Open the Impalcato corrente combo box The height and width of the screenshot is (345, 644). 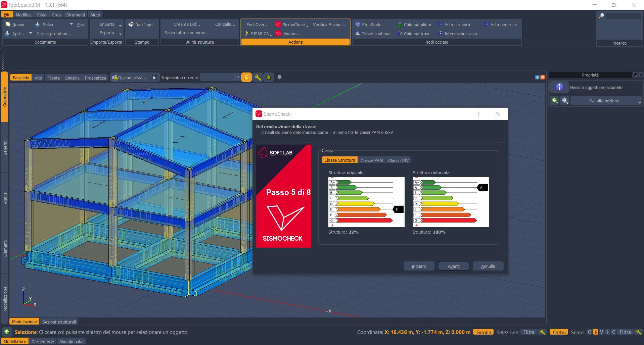click(220, 78)
